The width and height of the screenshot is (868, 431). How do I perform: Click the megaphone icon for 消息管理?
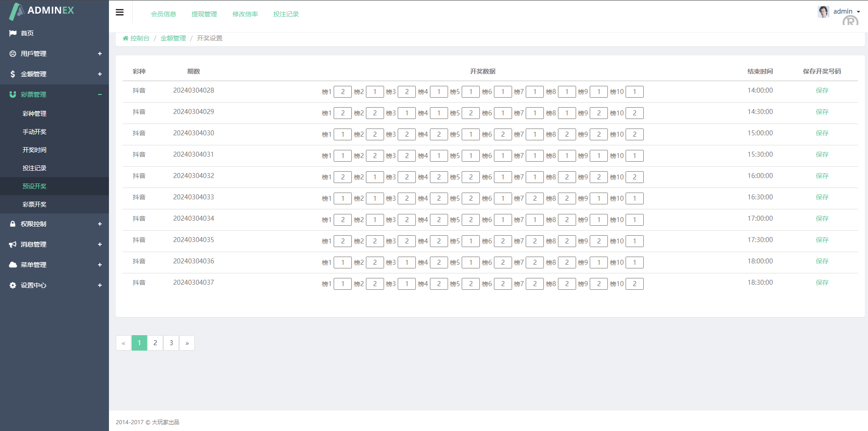tap(13, 244)
